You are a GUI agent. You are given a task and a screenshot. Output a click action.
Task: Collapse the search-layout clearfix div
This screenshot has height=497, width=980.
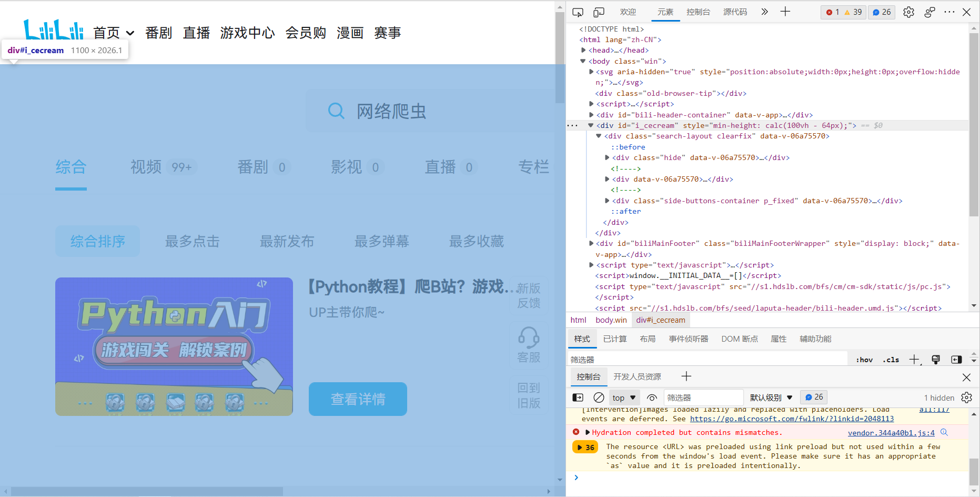point(599,136)
